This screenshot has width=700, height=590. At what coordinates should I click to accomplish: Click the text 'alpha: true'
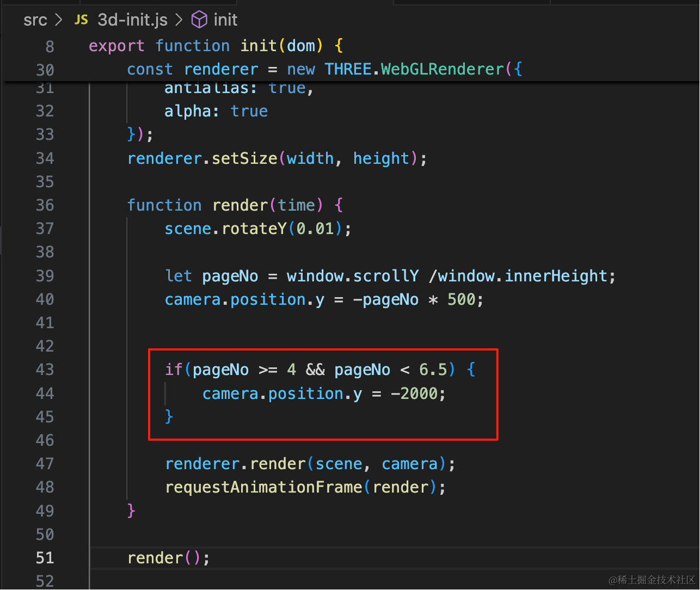216,111
